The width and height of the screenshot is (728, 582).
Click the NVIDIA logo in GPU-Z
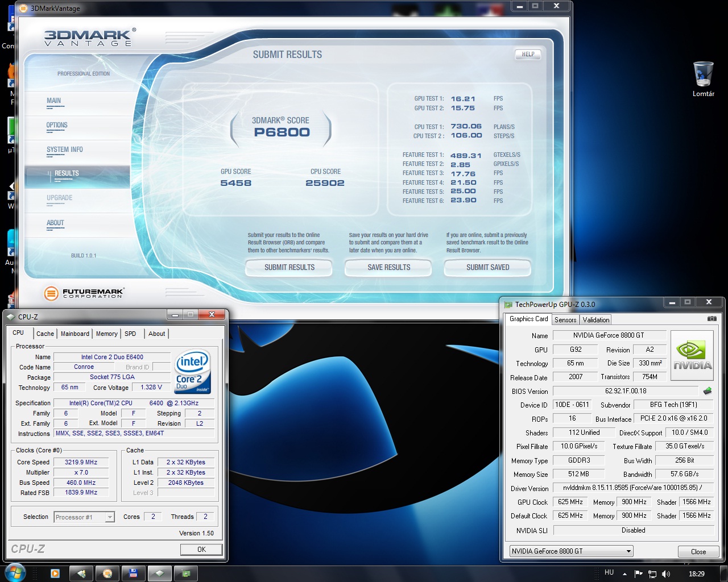click(x=692, y=356)
